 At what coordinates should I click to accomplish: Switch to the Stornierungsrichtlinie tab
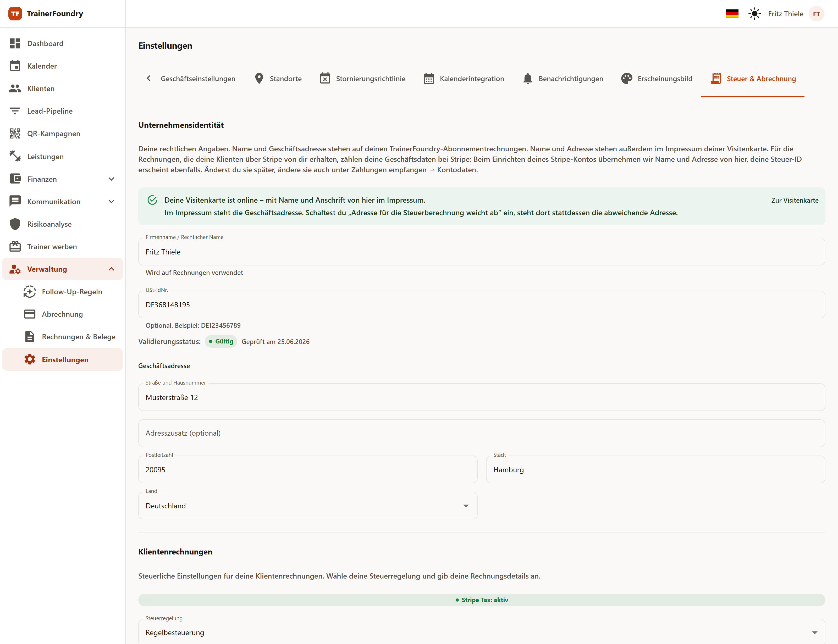(363, 79)
